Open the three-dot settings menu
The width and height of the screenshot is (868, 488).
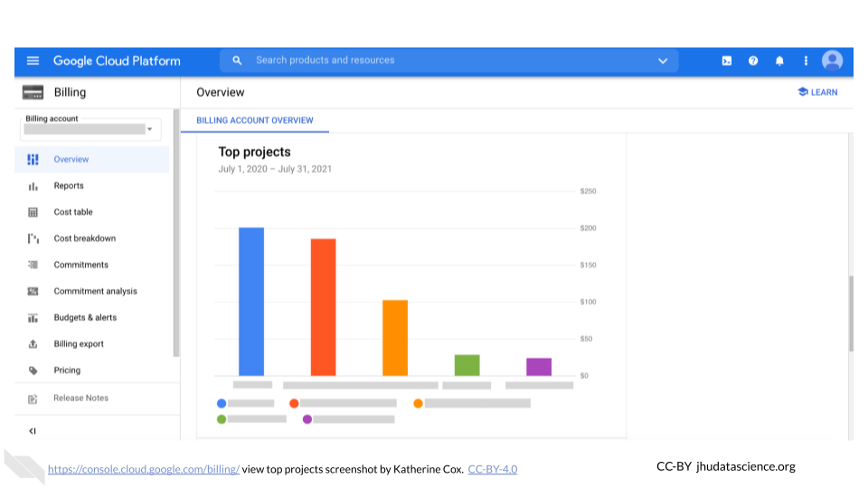806,61
